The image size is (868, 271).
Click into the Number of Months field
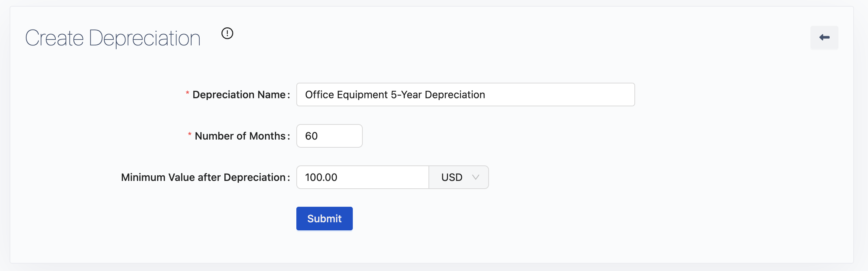329,136
